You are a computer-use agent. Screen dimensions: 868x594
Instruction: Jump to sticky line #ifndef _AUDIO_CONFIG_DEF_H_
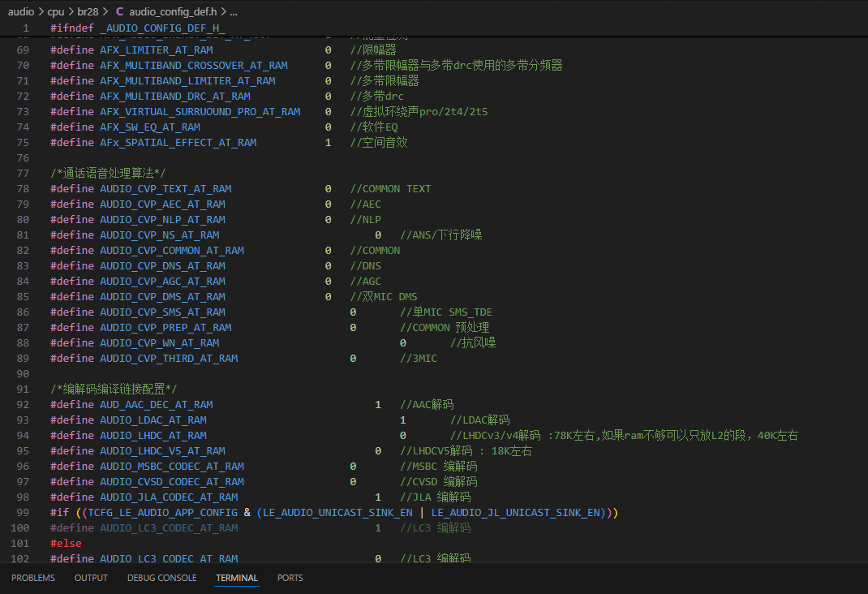click(x=138, y=28)
